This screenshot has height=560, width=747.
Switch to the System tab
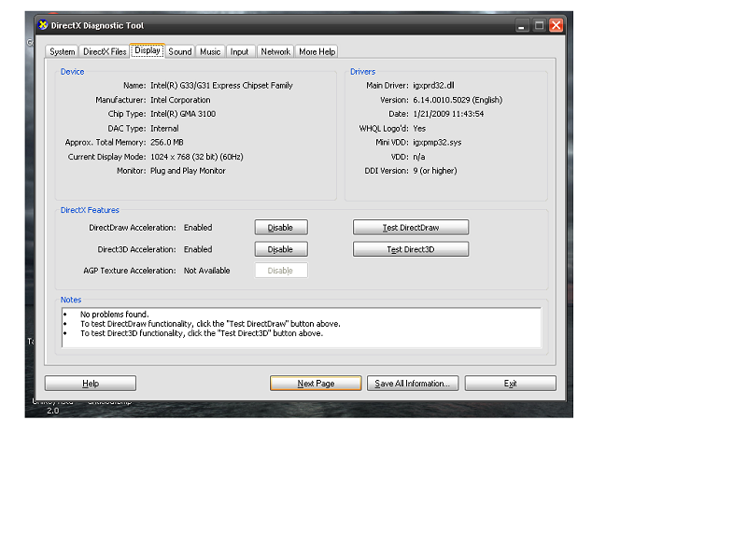tap(63, 51)
